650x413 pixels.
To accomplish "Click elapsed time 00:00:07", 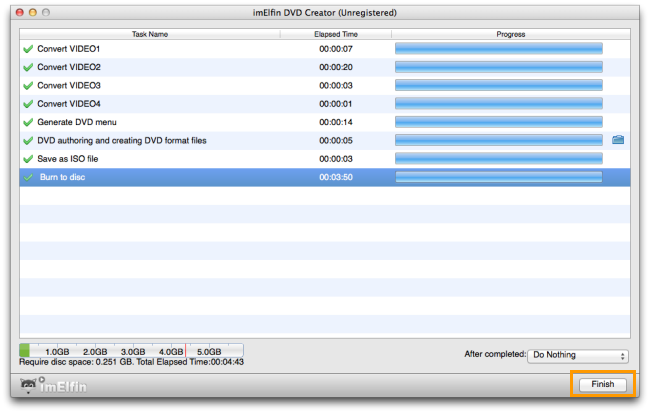I will coord(336,49).
